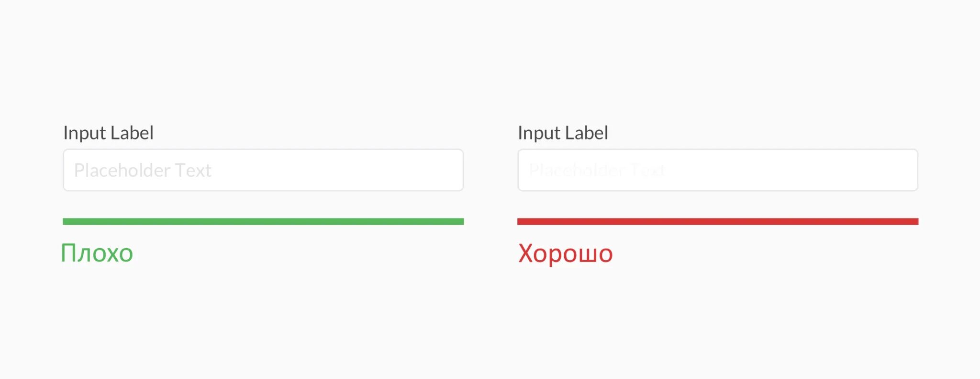Click the capital letter "П" in the green caption
The height and width of the screenshot is (379, 980).
pos(69,253)
